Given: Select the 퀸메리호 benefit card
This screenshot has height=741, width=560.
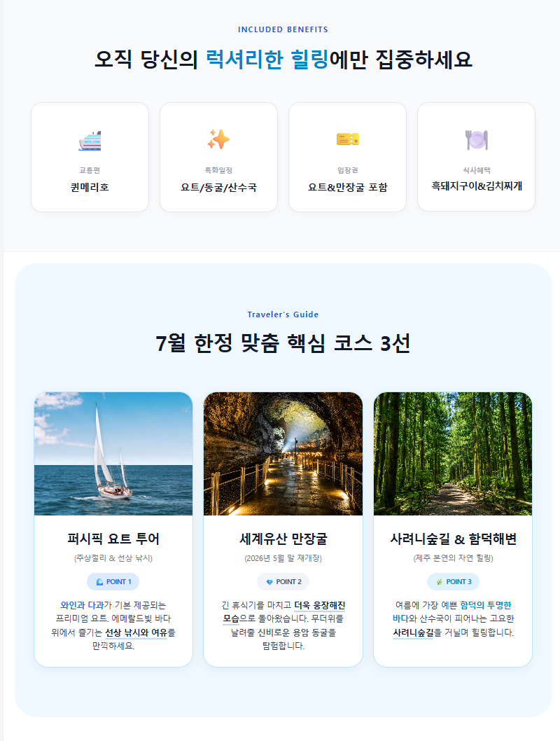Looking at the screenshot, I should point(90,158).
